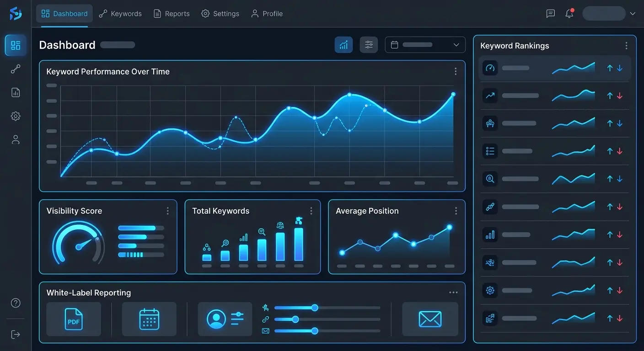Open the Visibility Score options menu

(167, 211)
